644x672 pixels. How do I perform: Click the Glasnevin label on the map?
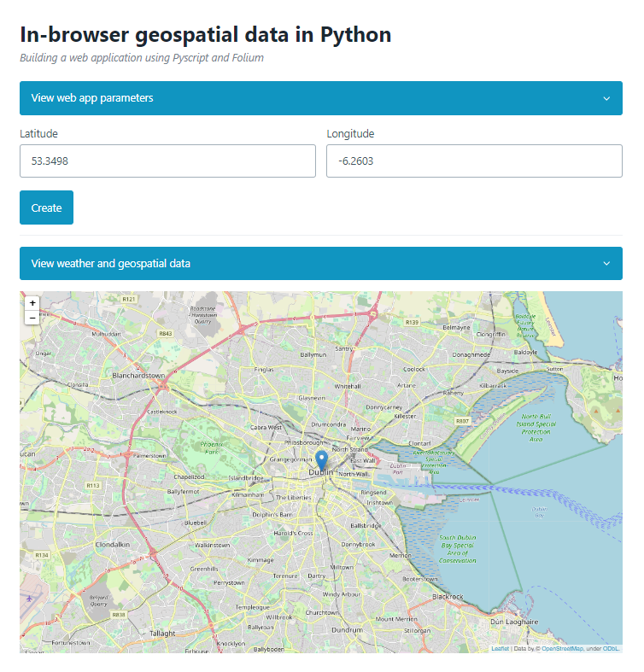click(312, 398)
